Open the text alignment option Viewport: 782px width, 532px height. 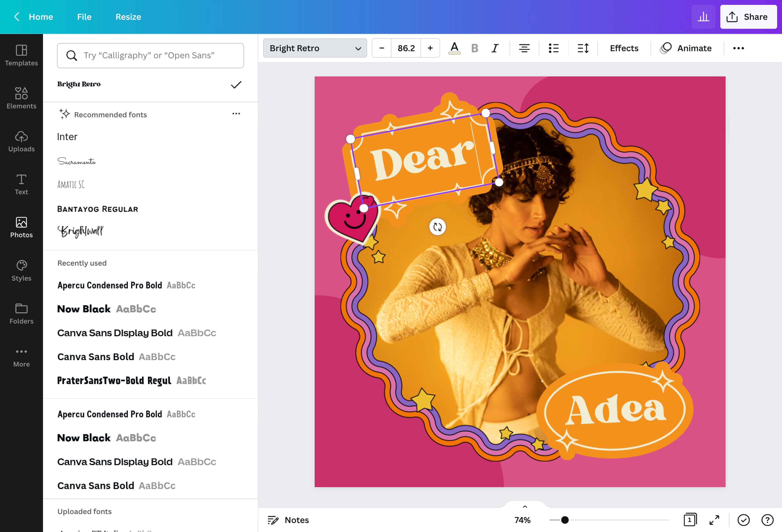pyautogui.click(x=524, y=48)
